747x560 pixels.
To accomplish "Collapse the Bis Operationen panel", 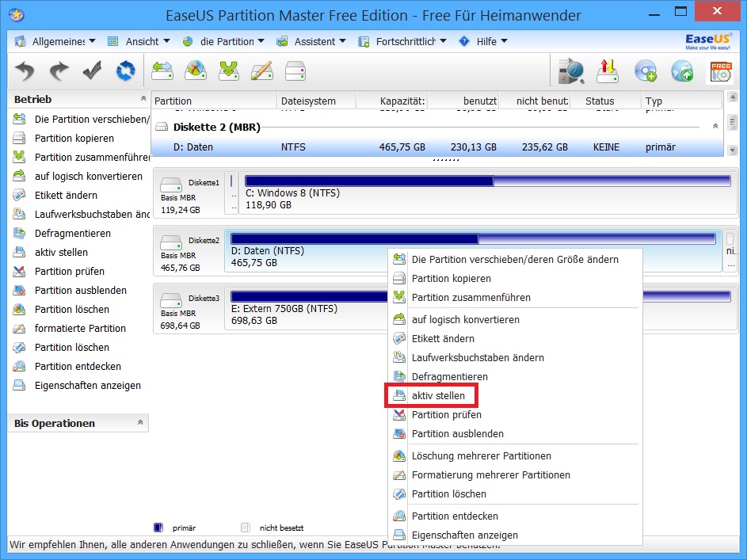I will [x=140, y=422].
